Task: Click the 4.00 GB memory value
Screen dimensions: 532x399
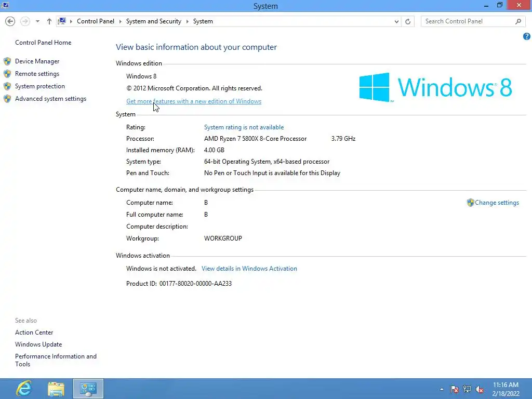Action: 214,150
